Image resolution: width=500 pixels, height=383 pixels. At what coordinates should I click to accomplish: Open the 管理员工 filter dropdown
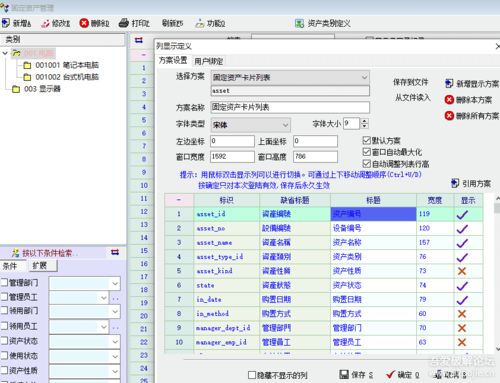(104, 298)
